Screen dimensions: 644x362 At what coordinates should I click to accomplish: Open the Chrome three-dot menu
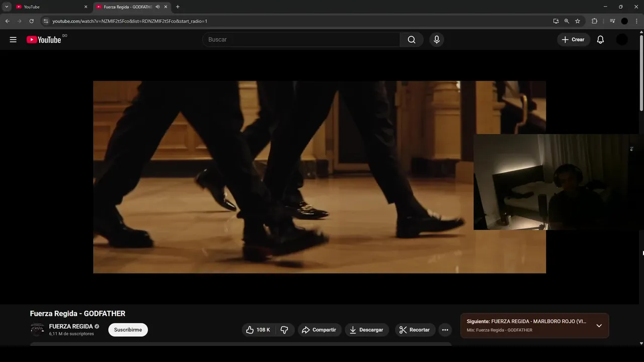[x=636, y=21]
